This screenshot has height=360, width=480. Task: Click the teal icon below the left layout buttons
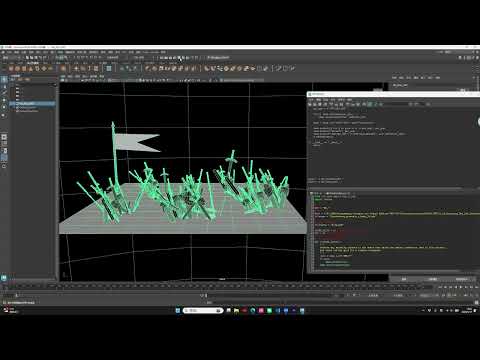(x=4, y=277)
